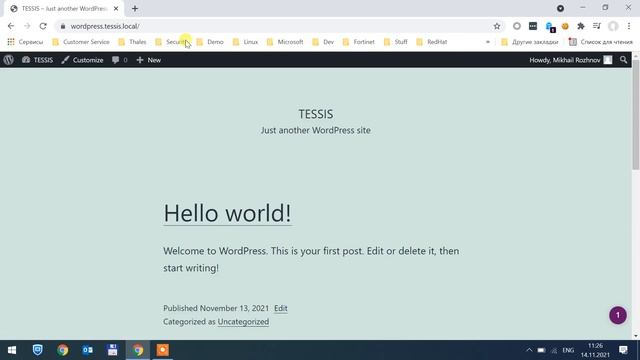This screenshot has height=360, width=640.
Task: Reload the current page
Action: [43, 26]
